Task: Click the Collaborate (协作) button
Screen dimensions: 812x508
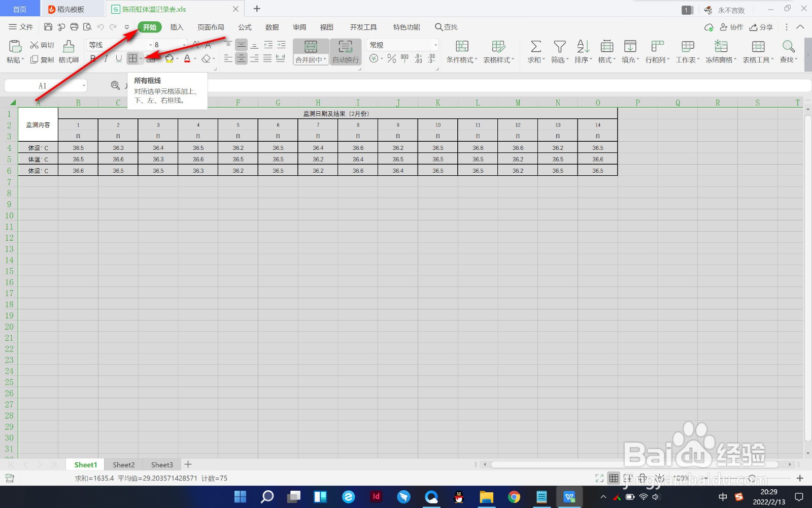Action: (731, 27)
